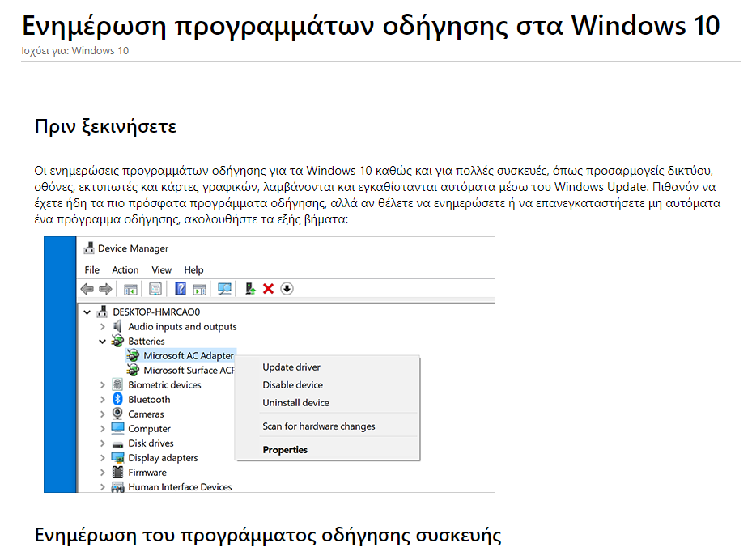Click the battery icon next to Batteries

(117, 341)
